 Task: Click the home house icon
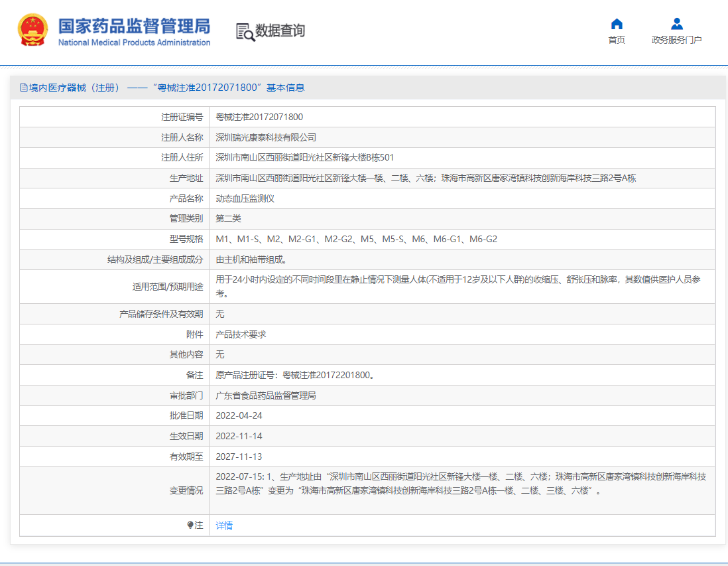(x=617, y=25)
